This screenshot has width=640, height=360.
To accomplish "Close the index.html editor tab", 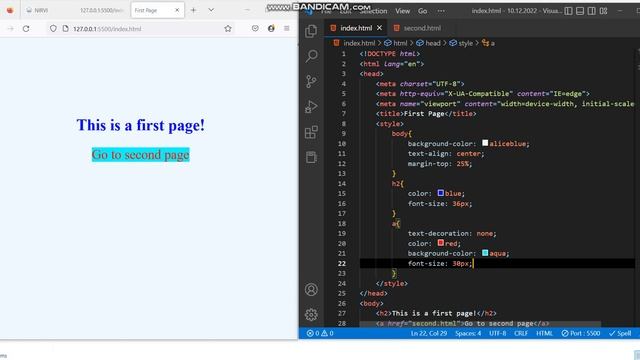I will click(x=379, y=28).
